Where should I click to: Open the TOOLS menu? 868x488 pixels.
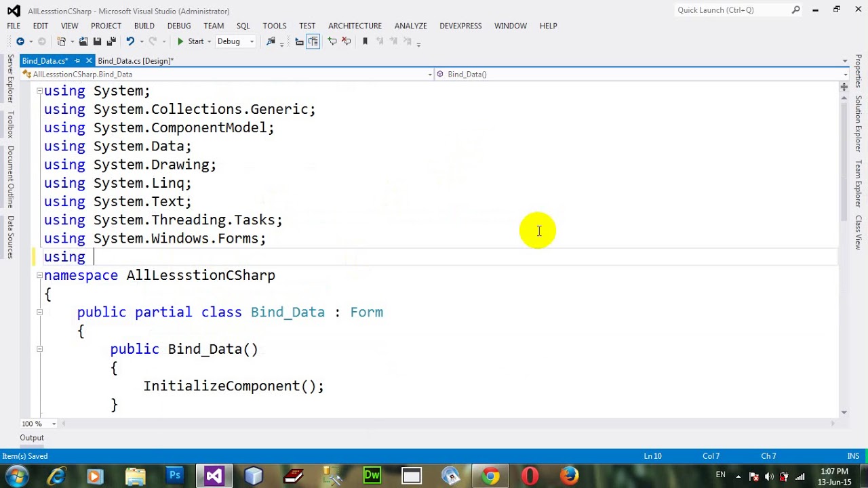(275, 26)
